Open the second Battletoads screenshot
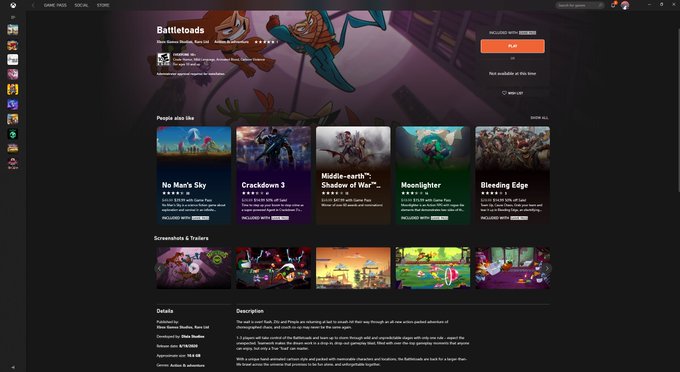 click(273, 268)
